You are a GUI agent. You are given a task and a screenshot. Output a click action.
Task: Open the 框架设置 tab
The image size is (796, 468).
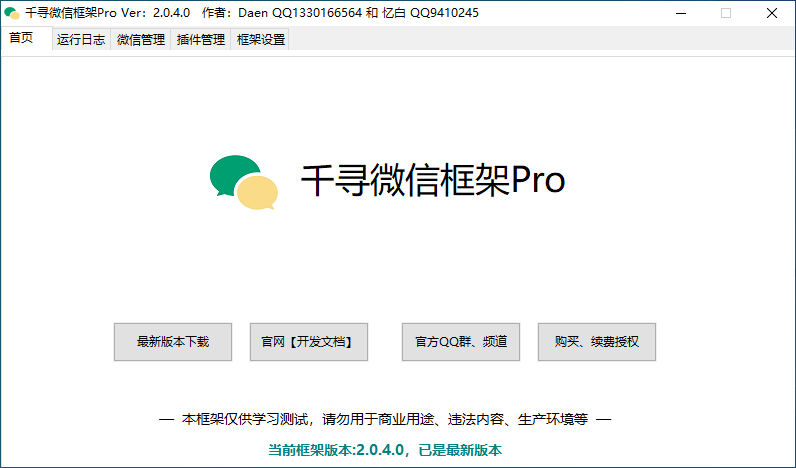point(260,40)
